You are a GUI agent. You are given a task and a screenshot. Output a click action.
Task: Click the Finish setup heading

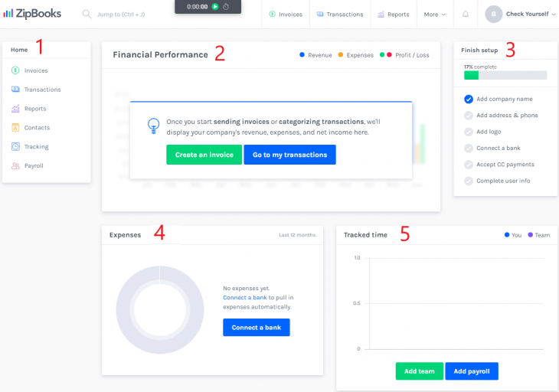[479, 51]
